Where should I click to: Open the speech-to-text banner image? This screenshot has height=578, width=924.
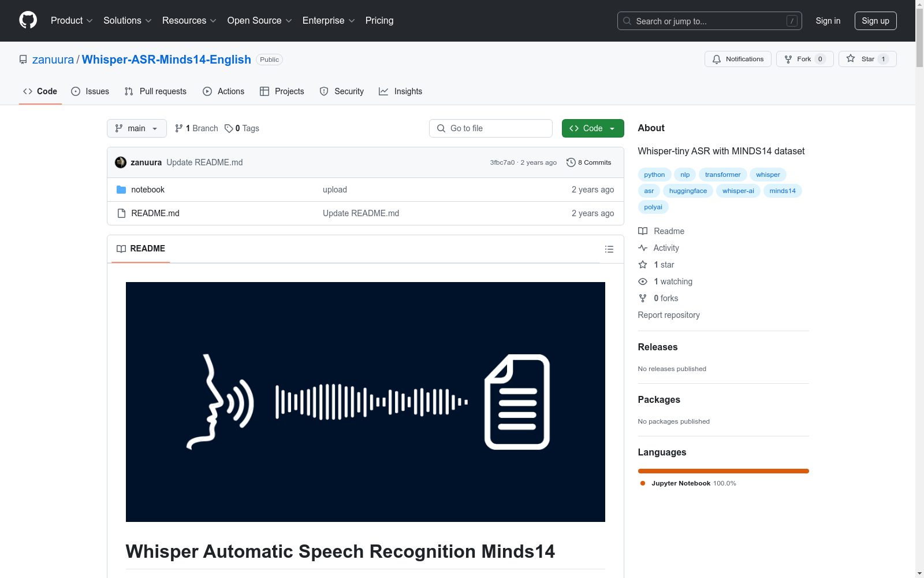tap(366, 402)
